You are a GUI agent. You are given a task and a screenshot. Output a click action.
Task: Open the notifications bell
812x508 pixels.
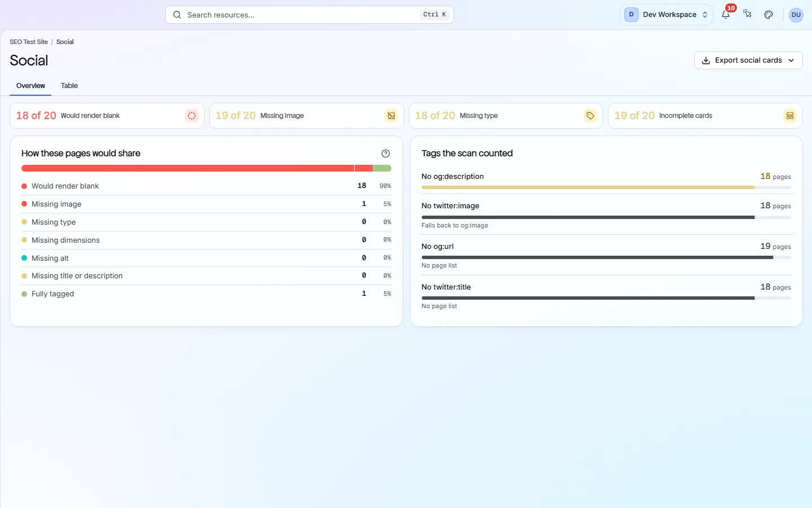[726, 15]
